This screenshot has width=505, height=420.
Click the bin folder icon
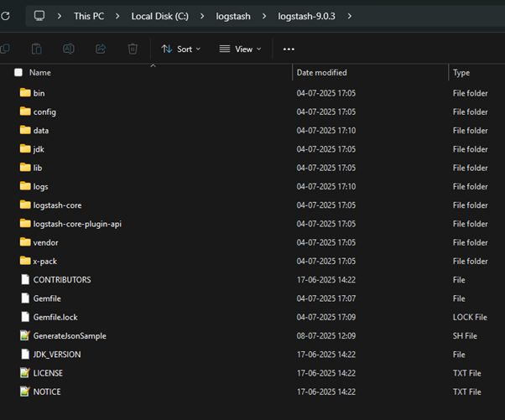click(x=25, y=93)
